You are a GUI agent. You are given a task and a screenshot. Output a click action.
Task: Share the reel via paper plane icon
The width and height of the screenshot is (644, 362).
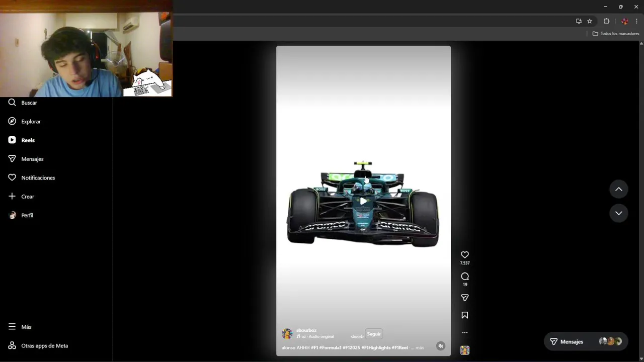465,298
